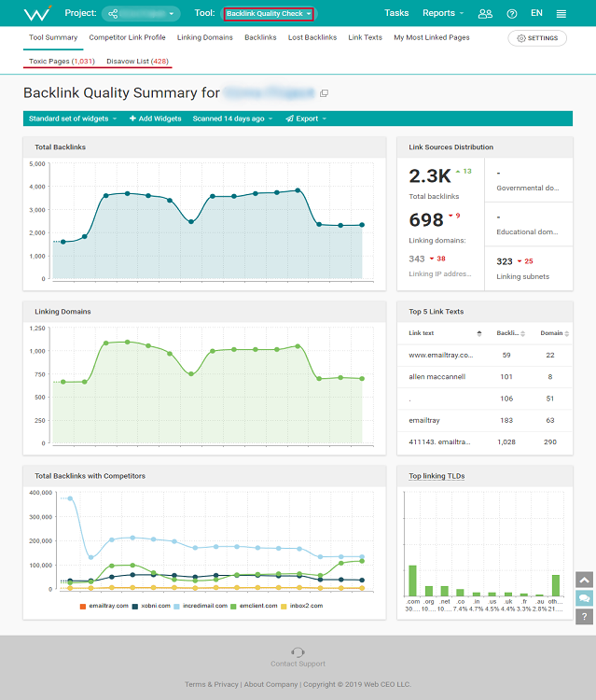Click the oth... bar in TLD chart
Image resolution: width=596 pixels, height=700 pixels.
555,585
